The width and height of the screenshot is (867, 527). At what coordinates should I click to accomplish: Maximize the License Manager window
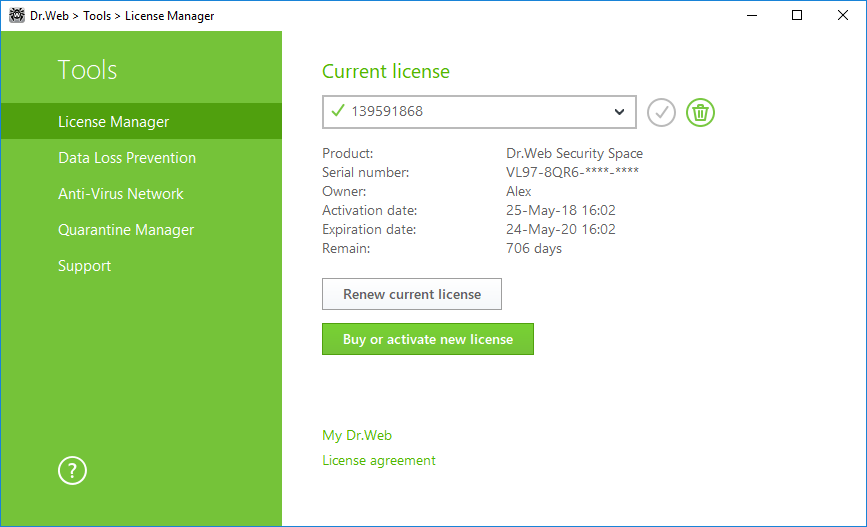(x=797, y=15)
